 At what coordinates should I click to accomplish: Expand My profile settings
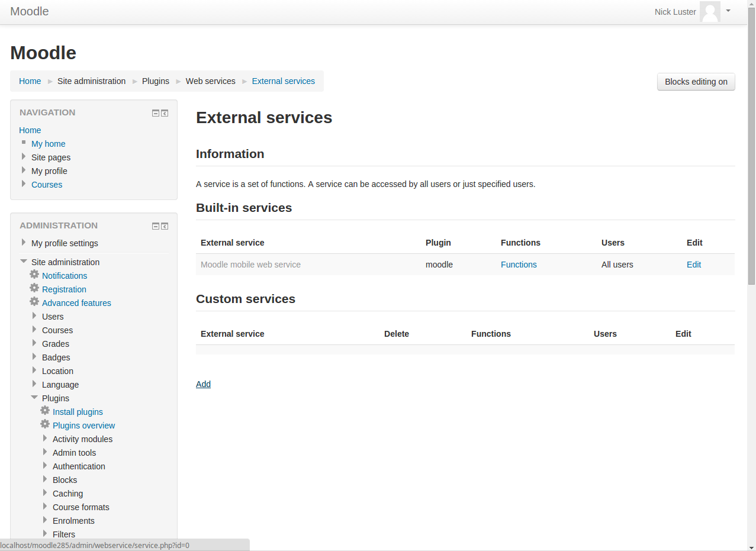point(24,243)
